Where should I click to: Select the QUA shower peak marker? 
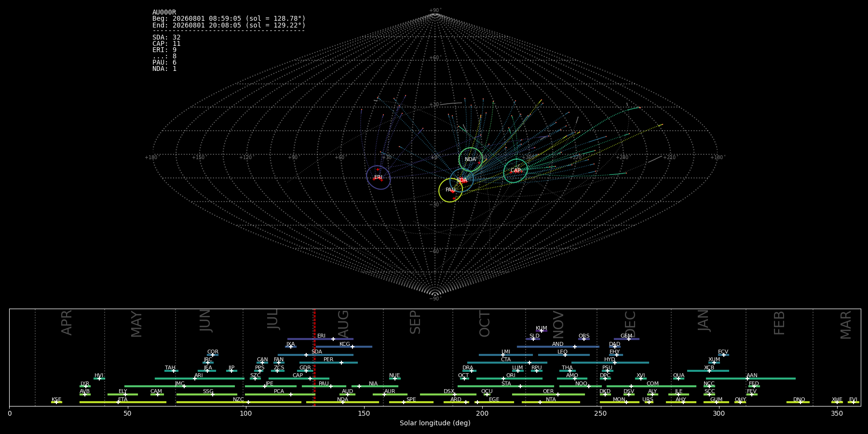[678, 379]
